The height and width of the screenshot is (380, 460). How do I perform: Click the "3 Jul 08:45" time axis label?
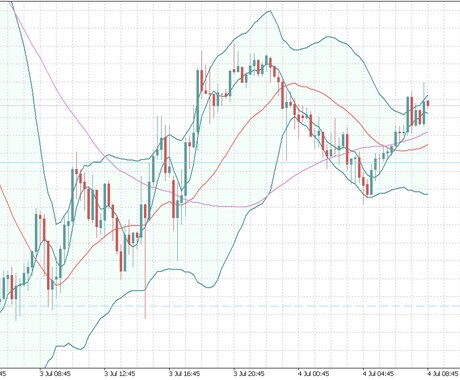point(55,374)
